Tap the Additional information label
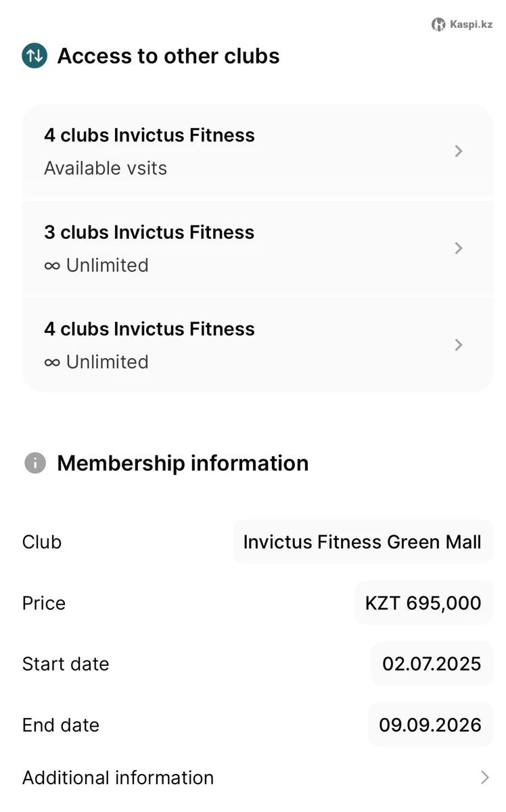Screen dimensions: 506x812 pos(118,777)
